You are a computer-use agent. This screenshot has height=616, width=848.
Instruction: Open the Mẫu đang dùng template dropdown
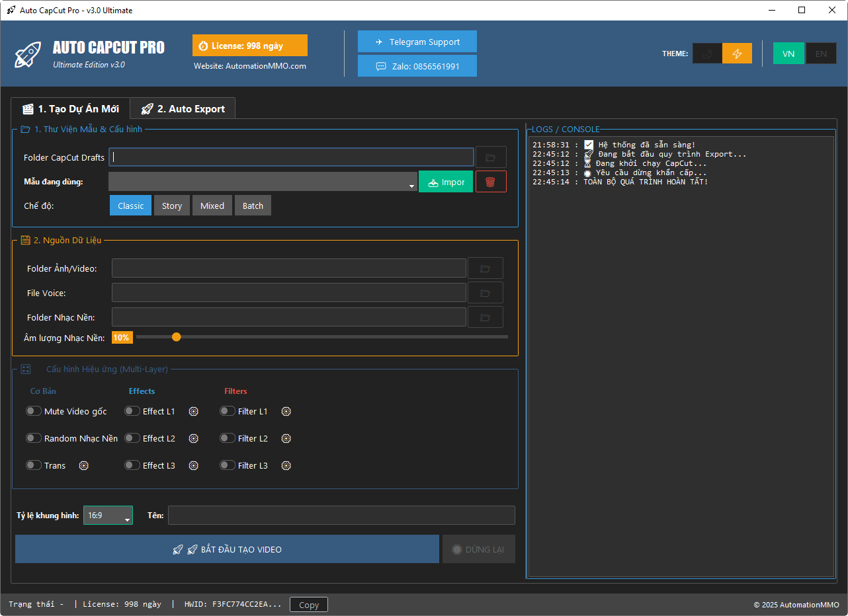click(263, 182)
